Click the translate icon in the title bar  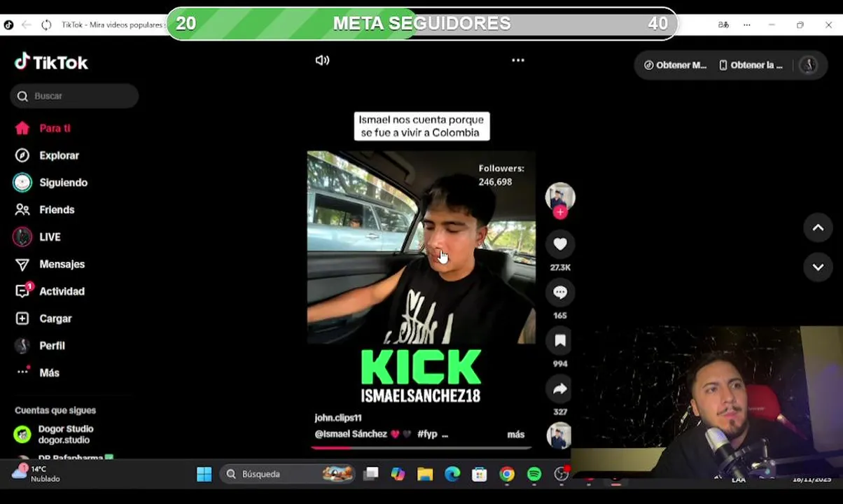coord(723,24)
